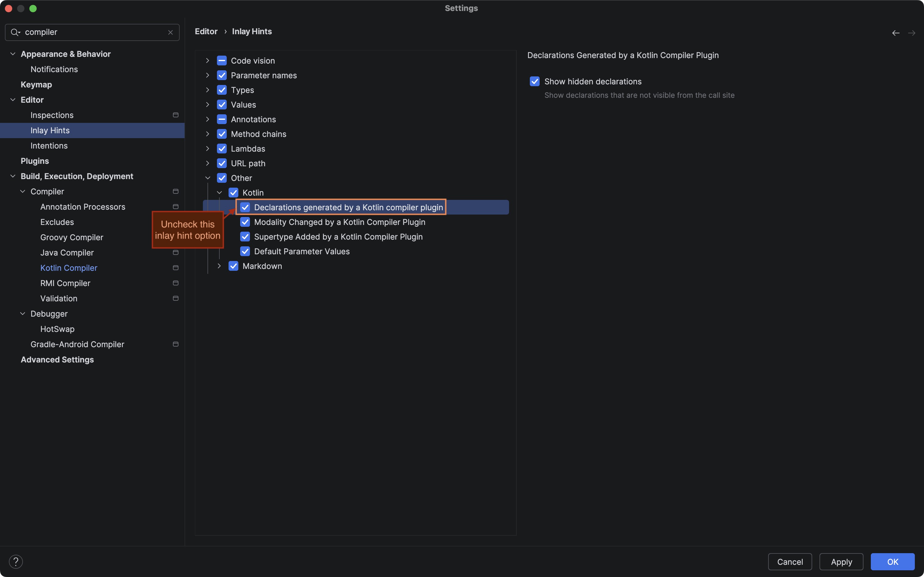
Task: Click project-level icon next to RMI Compiler
Action: click(175, 283)
